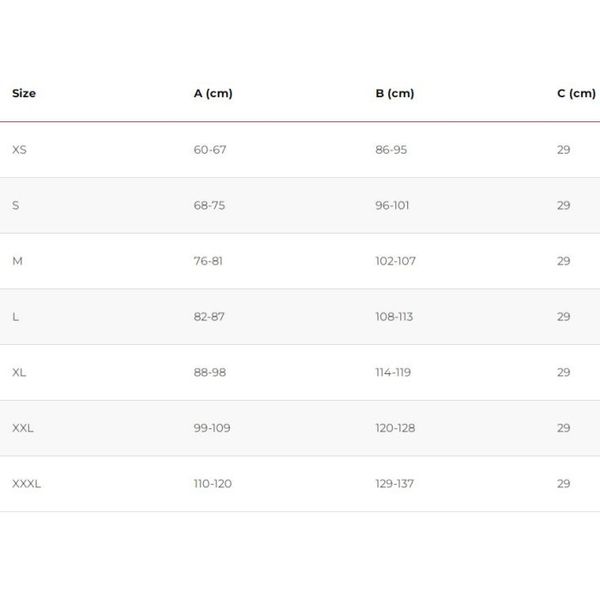Viewport: 600px width, 600px height.
Task: Select the XS size row label
Action: click(x=19, y=150)
